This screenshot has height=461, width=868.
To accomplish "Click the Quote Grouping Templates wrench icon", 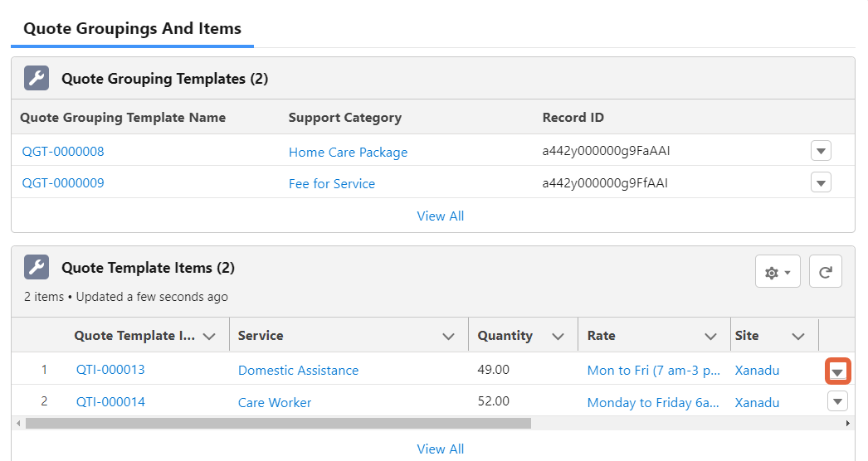I will click(x=37, y=79).
